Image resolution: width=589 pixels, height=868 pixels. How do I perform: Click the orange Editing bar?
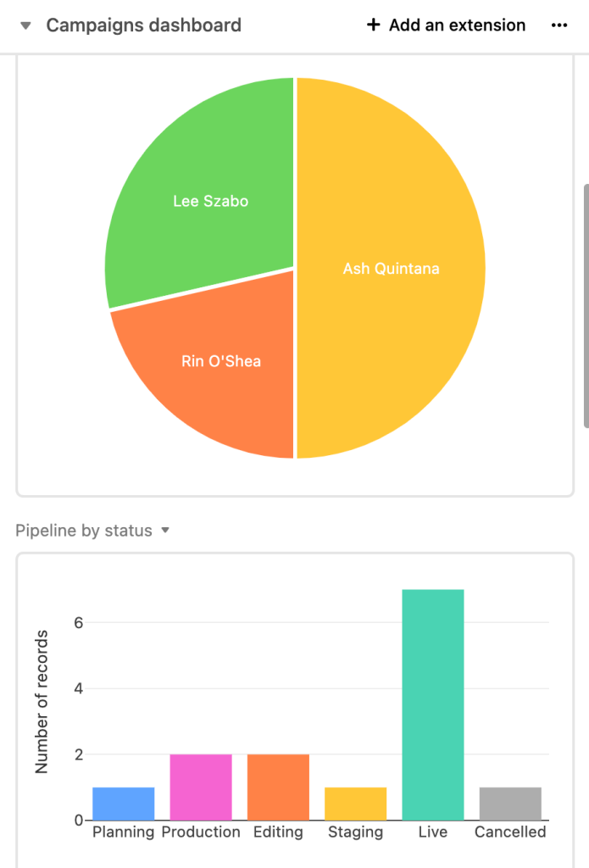click(x=278, y=787)
